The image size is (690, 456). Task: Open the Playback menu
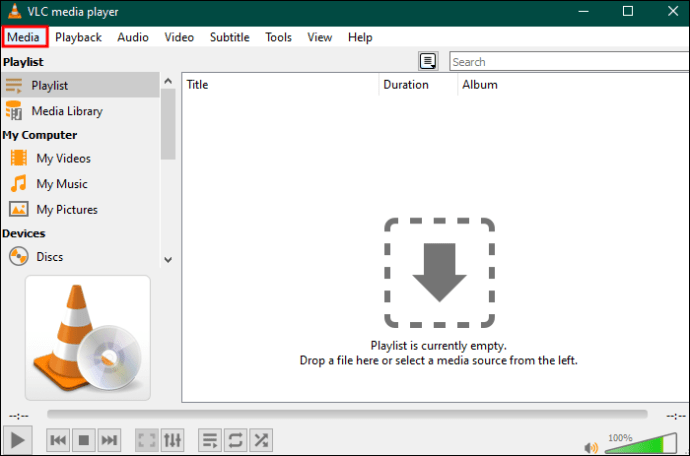point(78,37)
